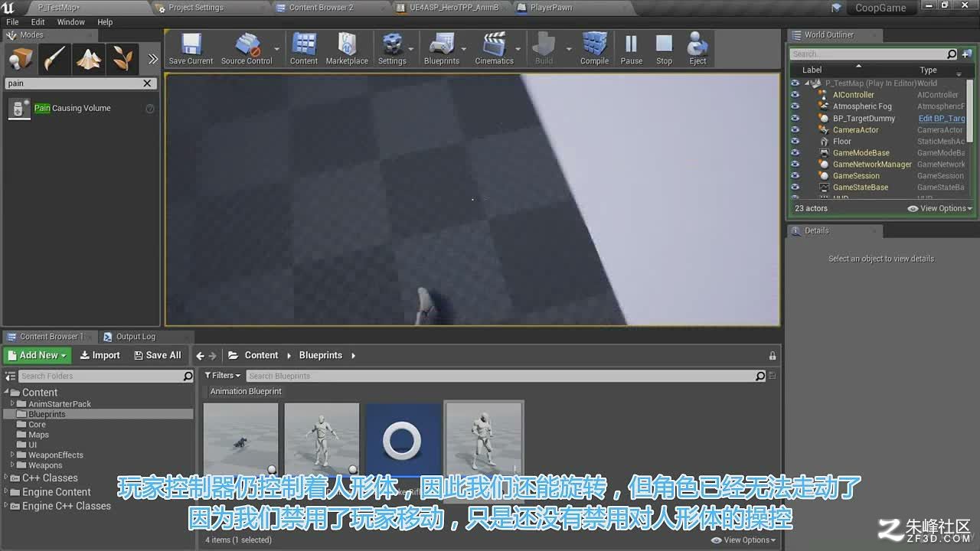Image resolution: width=980 pixels, height=551 pixels.
Task: Open help for Pain Causing Volume
Action: coord(150,109)
